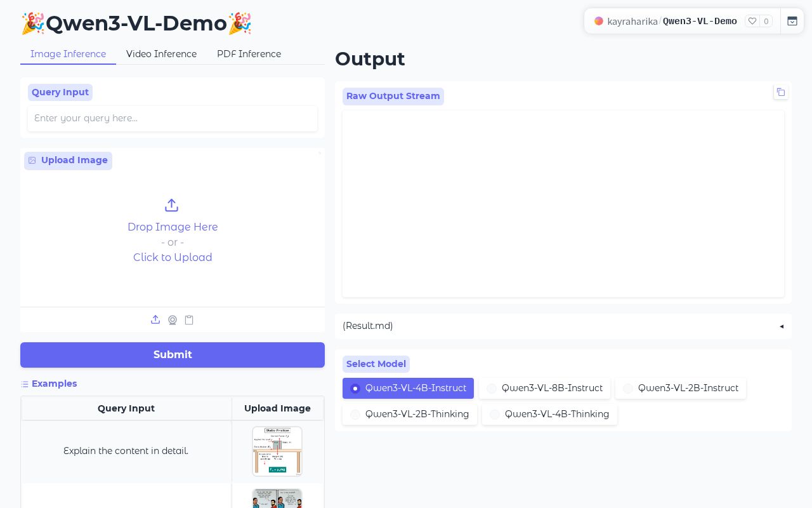Click the (Result.md) label text
Viewport: 812px width, 508px height.
click(x=368, y=326)
